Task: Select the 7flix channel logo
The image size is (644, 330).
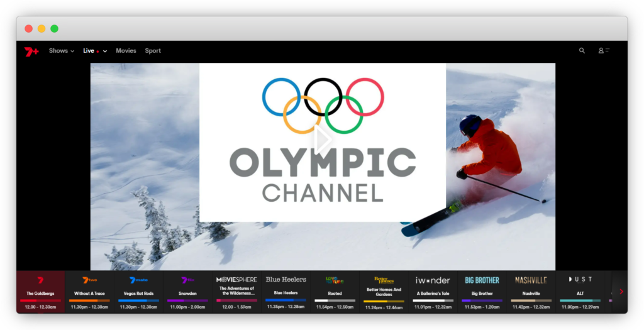Action: coord(187,280)
